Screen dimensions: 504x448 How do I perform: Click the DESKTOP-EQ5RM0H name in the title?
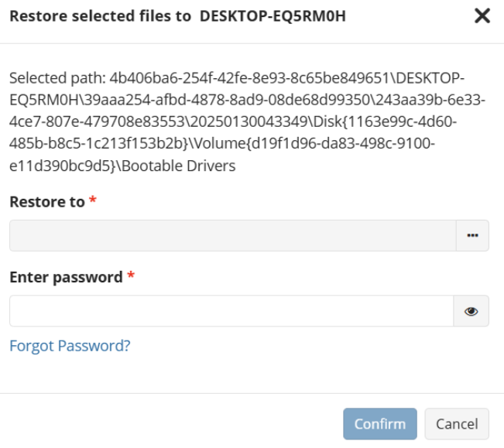273,16
